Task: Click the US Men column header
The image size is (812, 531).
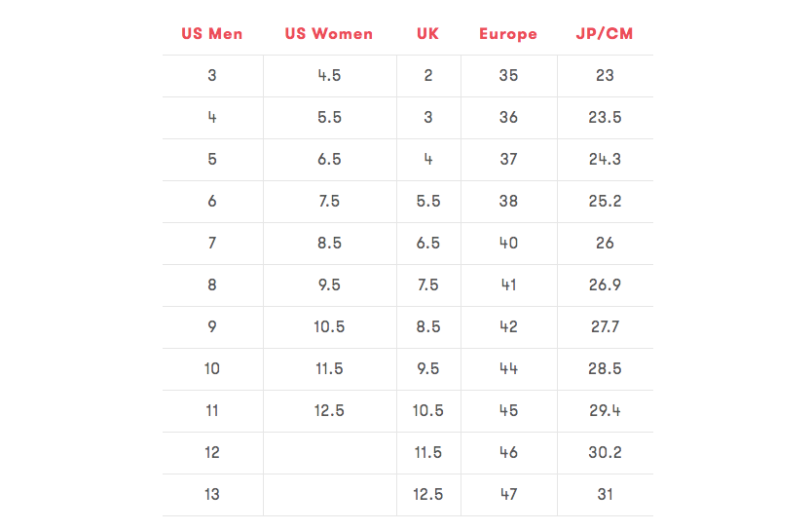Action: click(212, 34)
